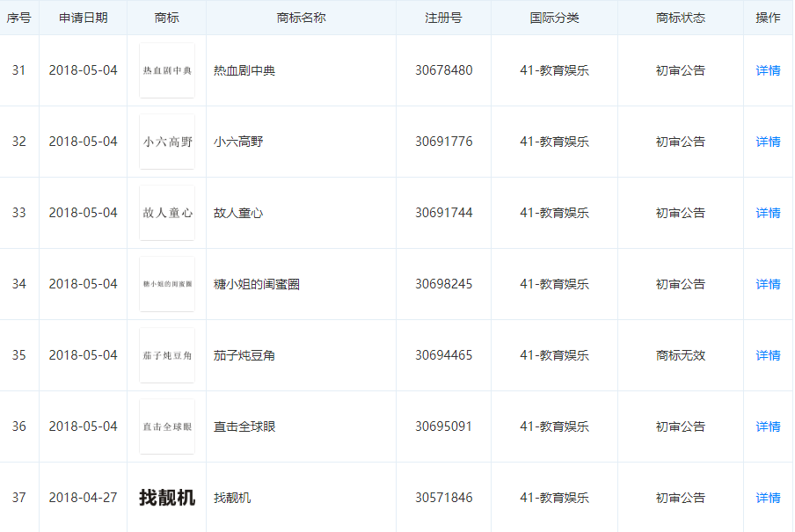The image size is (795, 532).
Task: Click registration number 30698245
Action: (x=443, y=284)
